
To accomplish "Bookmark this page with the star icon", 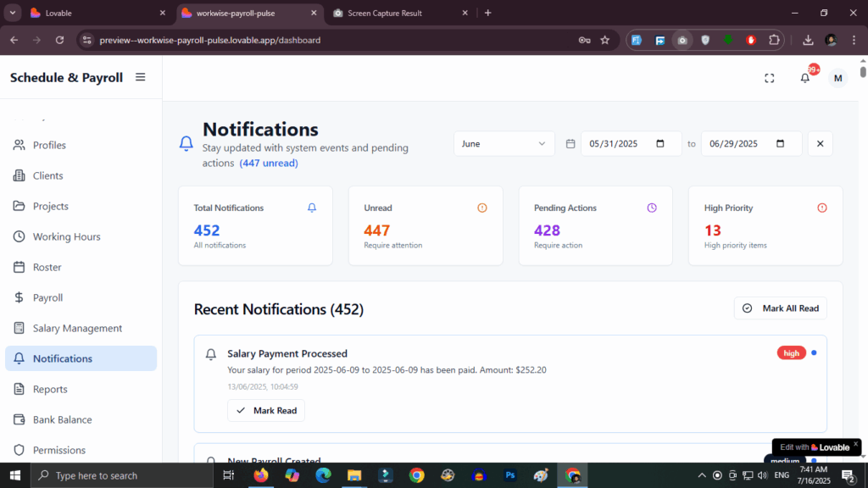I will point(605,40).
